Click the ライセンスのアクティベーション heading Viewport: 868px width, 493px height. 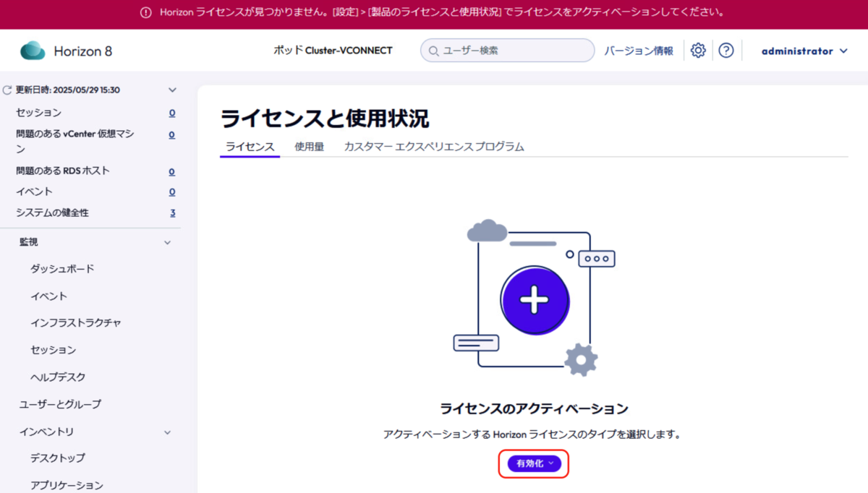(x=535, y=409)
